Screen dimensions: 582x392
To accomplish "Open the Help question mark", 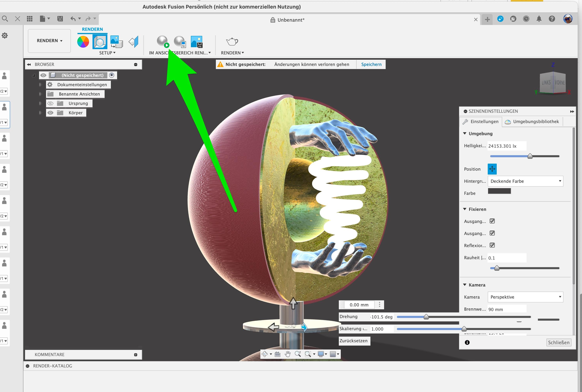I will [552, 19].
